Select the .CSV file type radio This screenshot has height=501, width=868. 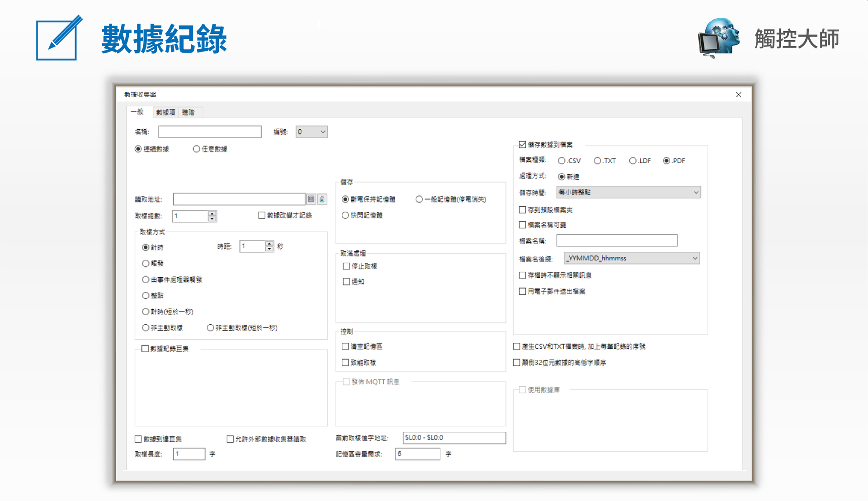pyautogui.click(x=561, y=161)
